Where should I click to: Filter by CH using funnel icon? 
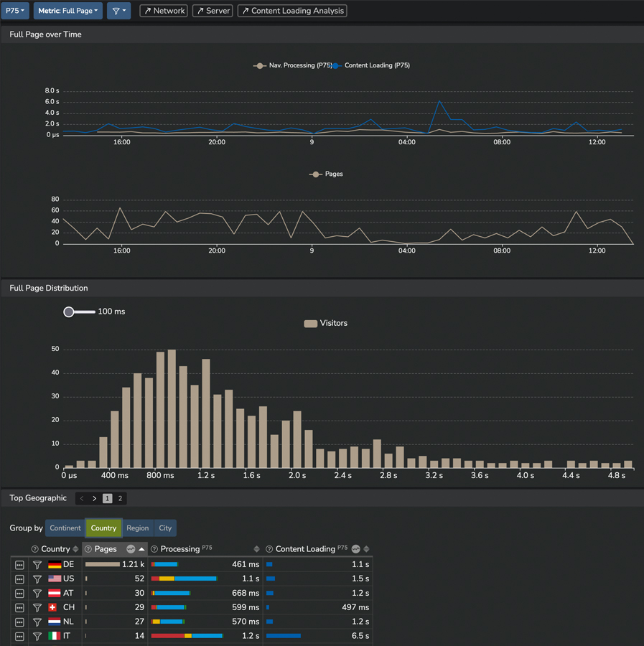37,608
